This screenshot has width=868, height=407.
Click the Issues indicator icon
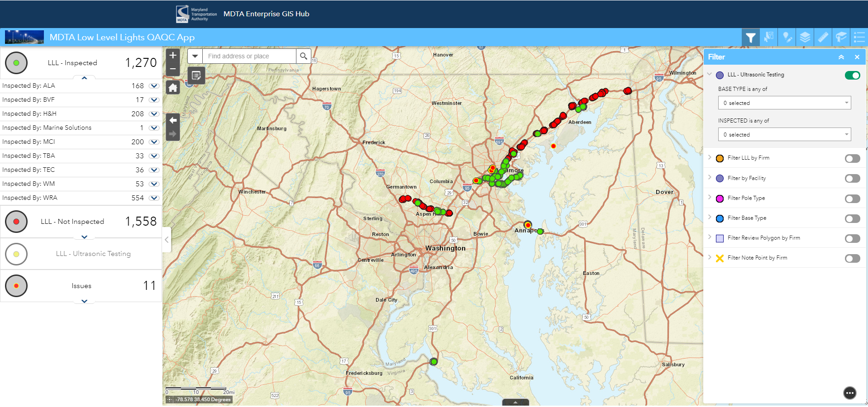tap(16, 286)
